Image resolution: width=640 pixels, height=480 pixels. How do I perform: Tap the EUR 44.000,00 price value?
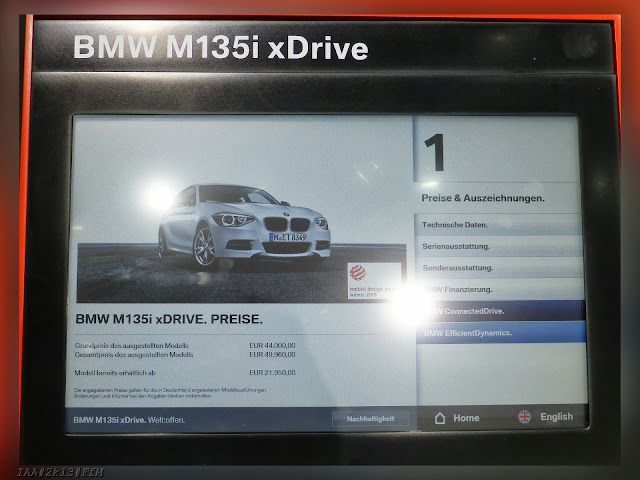click(272, 345)
